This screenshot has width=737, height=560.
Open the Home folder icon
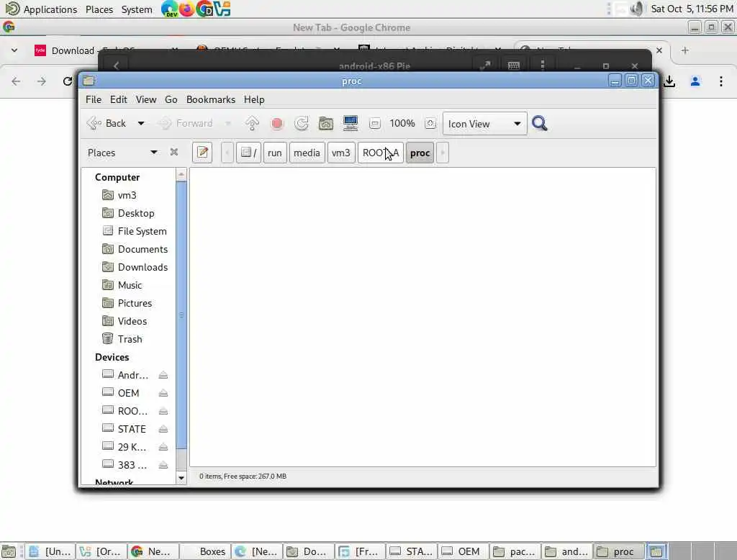click(x=326, y=123)
